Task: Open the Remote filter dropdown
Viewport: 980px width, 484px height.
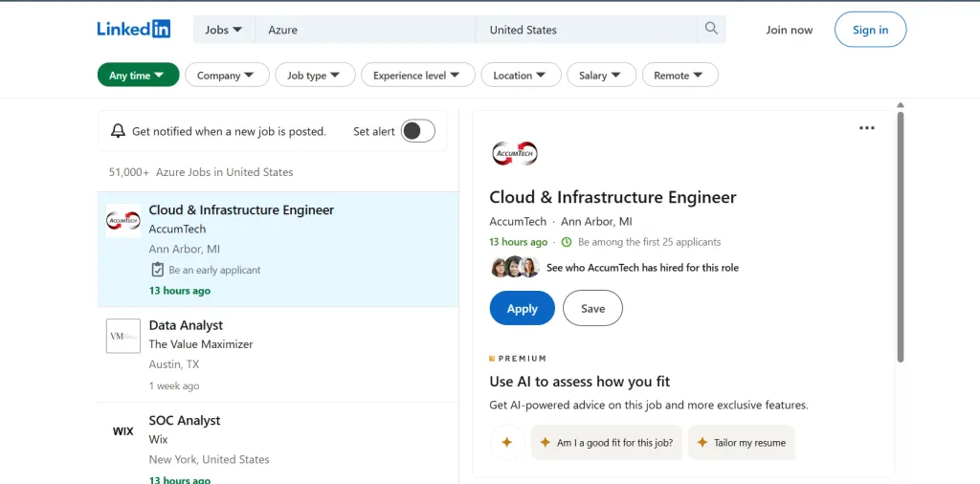Action: pyautogui.click(x=680, y=75)
